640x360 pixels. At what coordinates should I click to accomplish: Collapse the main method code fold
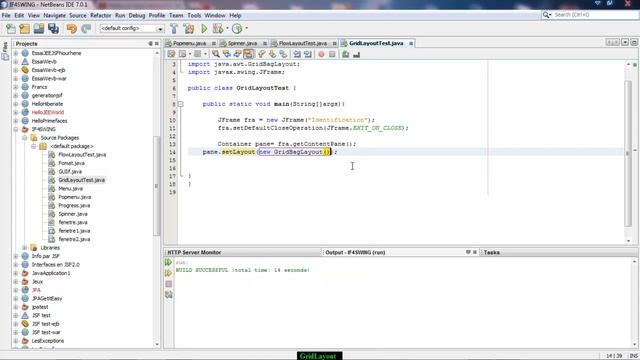tap(180, 104)
